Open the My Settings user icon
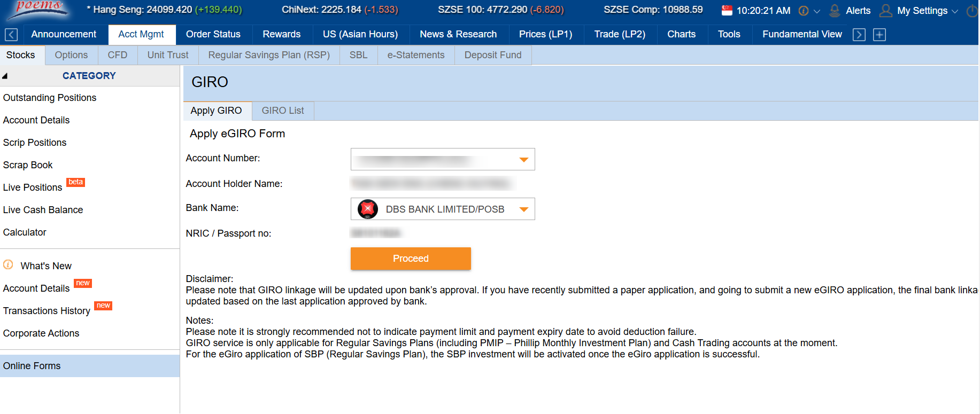 tap(886, 10)
